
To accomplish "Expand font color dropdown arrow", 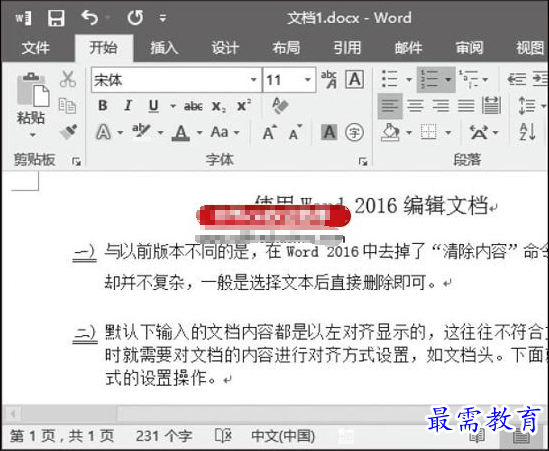I will tap(200, 133).
